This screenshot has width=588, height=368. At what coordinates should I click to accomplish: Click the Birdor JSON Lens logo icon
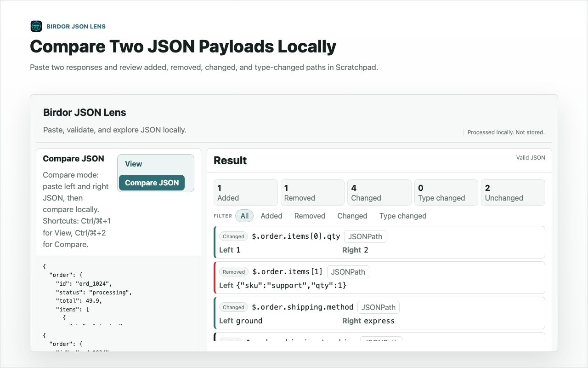click(x=36, y=26)
